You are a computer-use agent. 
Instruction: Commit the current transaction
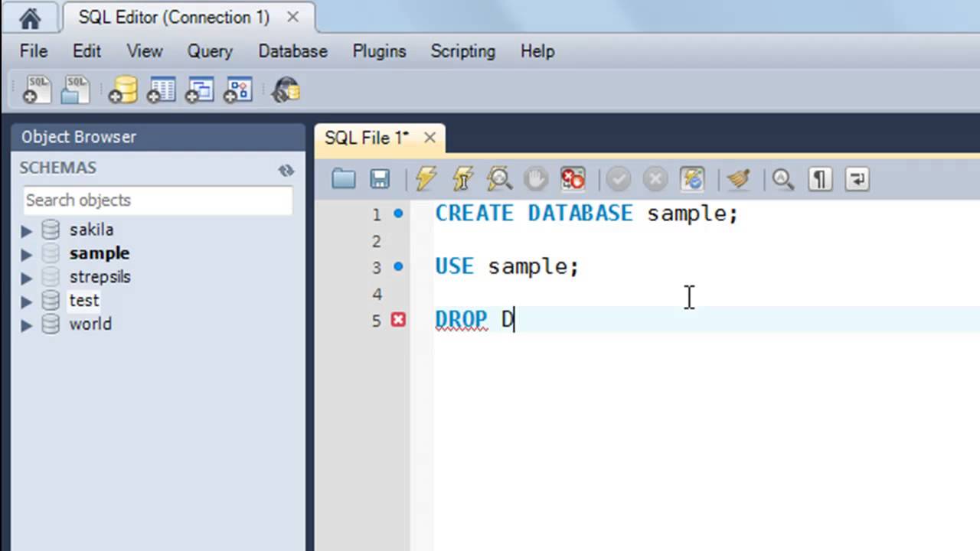coord(619,179)
